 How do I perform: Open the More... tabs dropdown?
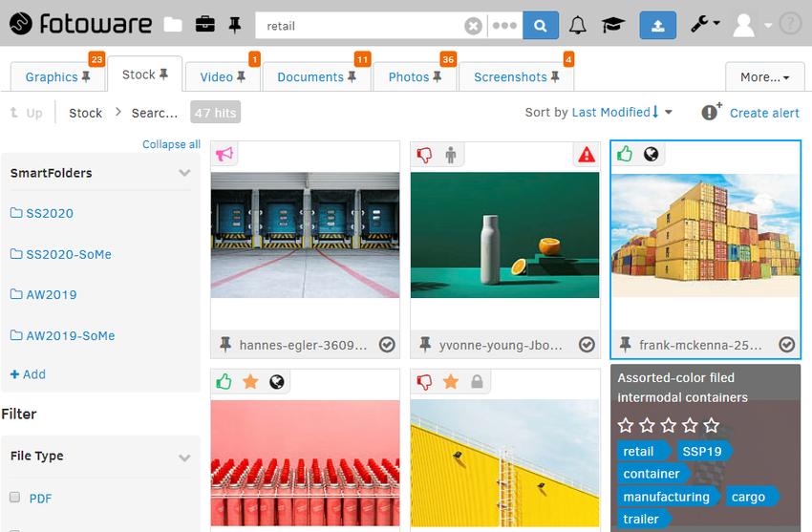[764, 77]
